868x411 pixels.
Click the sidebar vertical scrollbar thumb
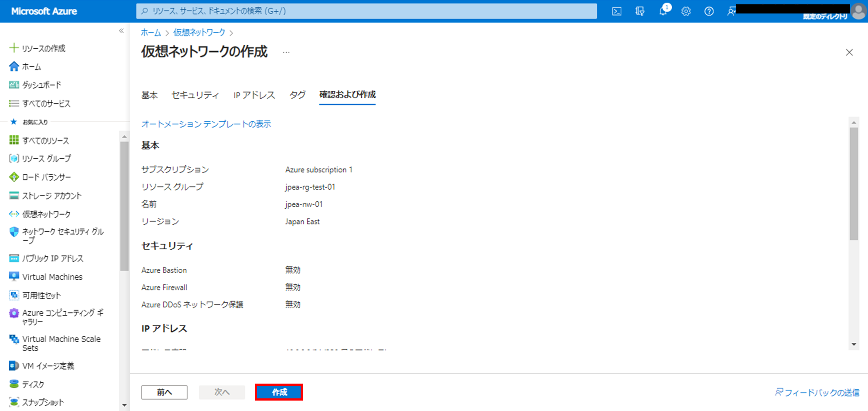click(x=124, y=206)
